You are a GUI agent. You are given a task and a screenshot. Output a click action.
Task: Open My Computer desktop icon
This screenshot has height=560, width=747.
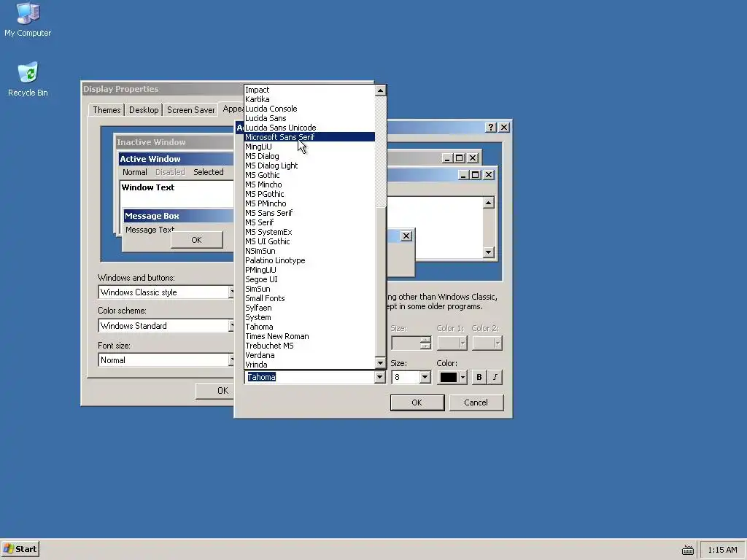point(28,20)
